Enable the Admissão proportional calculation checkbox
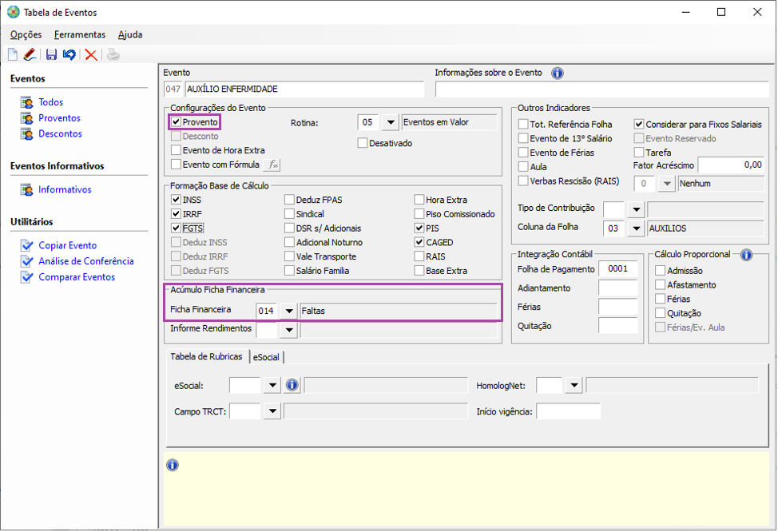Screen dimensions: 778x532 point(660,271)
